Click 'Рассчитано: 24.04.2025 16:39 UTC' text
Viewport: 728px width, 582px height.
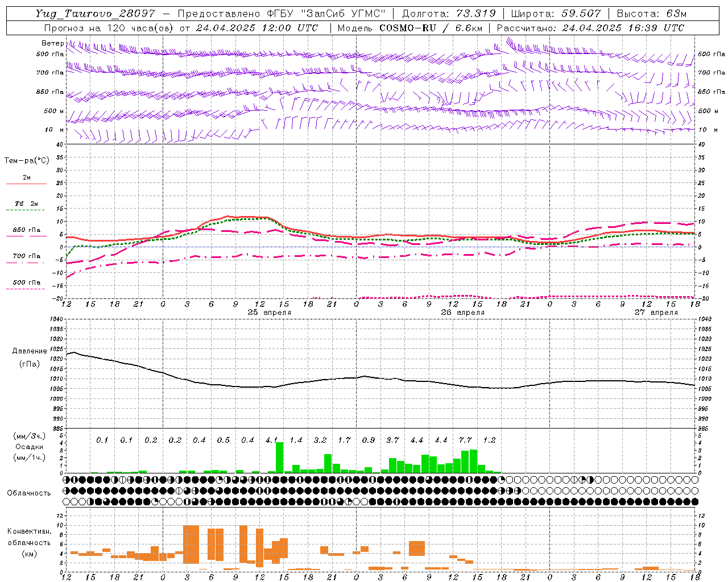tap(590, 27)
